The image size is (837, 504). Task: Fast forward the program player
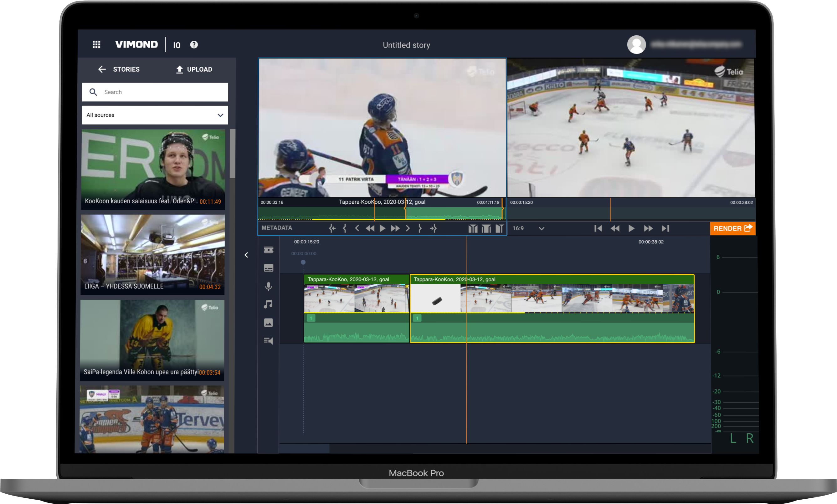click(x=648, y=229)
